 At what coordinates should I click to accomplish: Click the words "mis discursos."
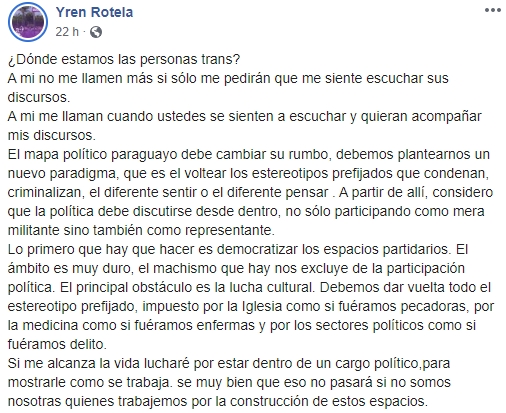click(52, 135)
